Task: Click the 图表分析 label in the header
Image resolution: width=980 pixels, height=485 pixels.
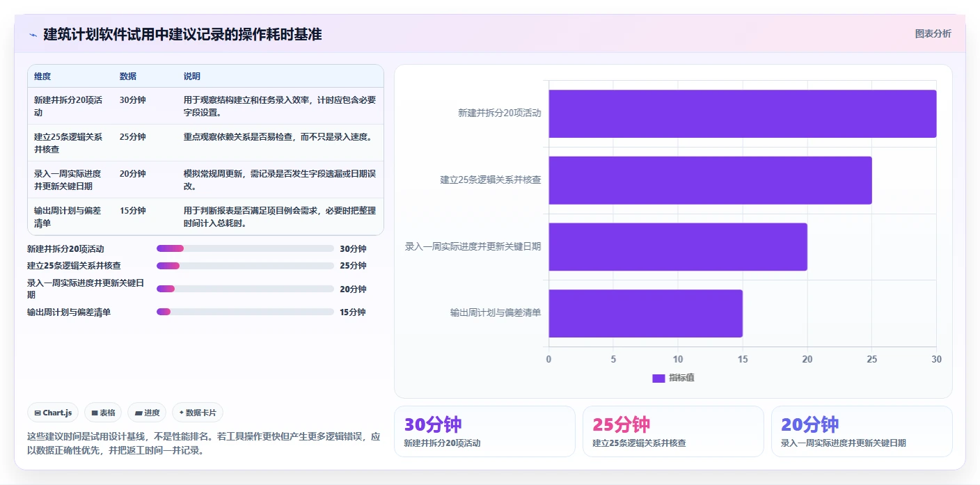Action: (933, 33)
